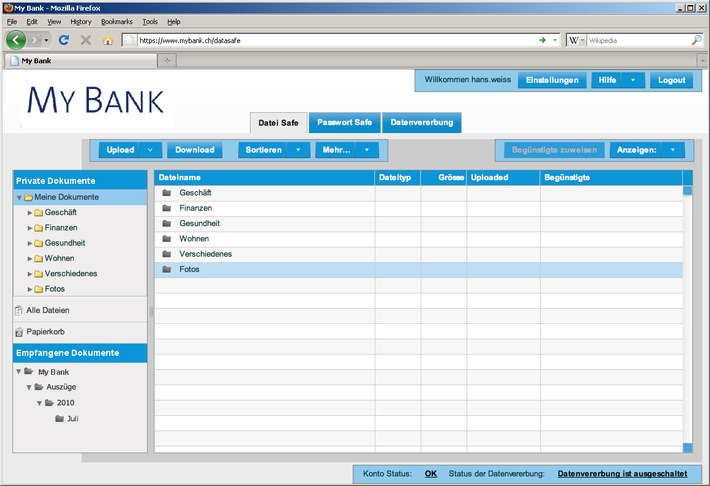This screenshot has height=486, width=710.
Task: Click the file list scrollbar up arrow
Action: pos(687,190)
